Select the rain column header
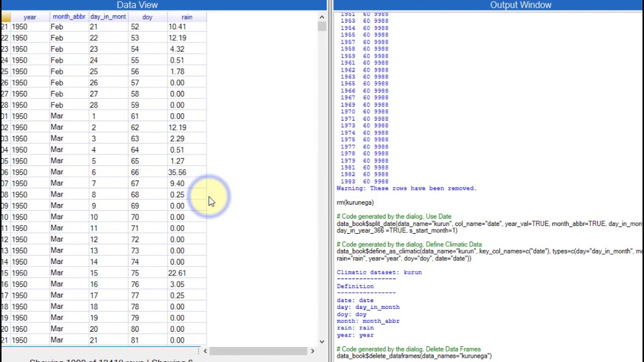The image size is (644, 362). click(187, 17)
